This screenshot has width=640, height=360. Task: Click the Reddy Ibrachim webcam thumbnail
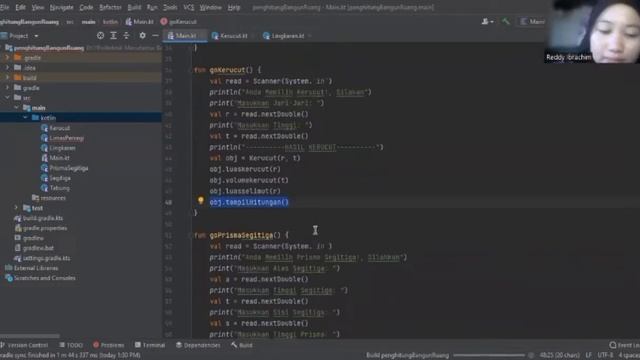592,31
